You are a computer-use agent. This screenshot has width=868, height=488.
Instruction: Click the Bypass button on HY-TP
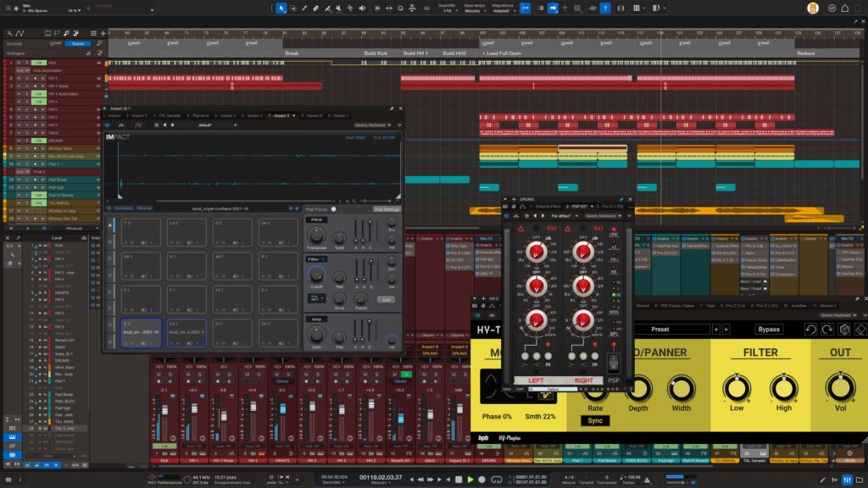(x=770, y=329)
